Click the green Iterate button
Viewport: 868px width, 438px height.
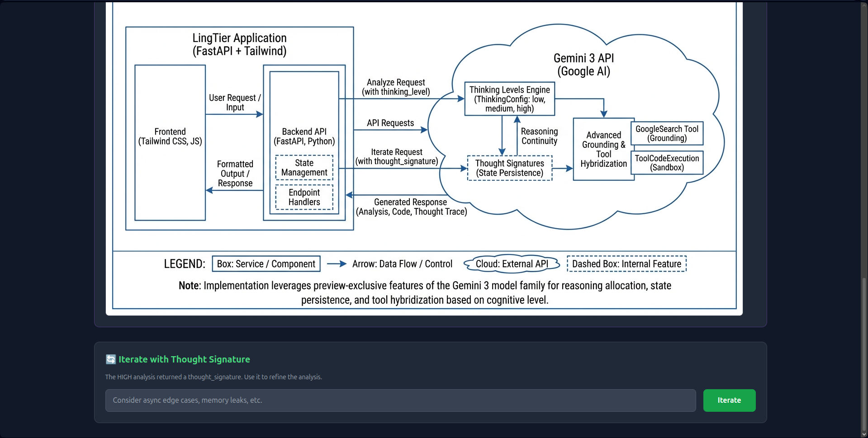pos(729,400)
